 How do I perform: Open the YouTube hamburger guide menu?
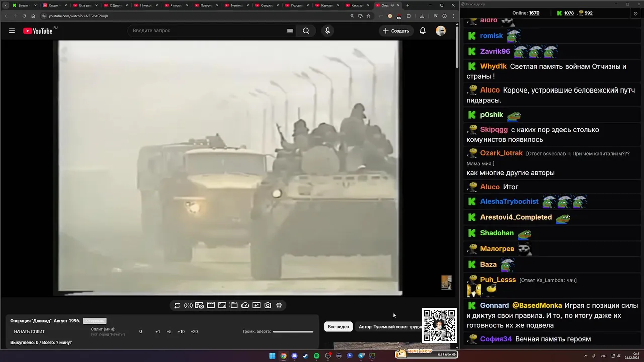point(12,31)
